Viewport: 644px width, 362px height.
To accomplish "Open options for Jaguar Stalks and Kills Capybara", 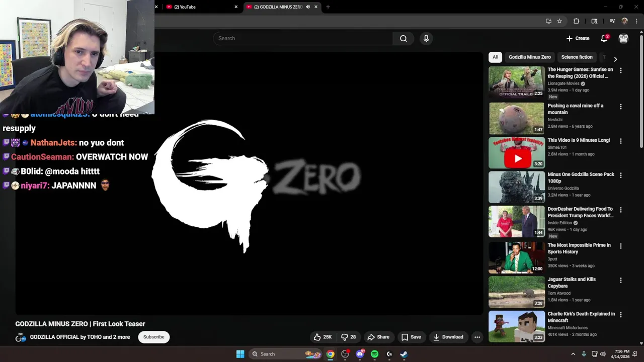I will pyautogui.click(x=621, y=280).
